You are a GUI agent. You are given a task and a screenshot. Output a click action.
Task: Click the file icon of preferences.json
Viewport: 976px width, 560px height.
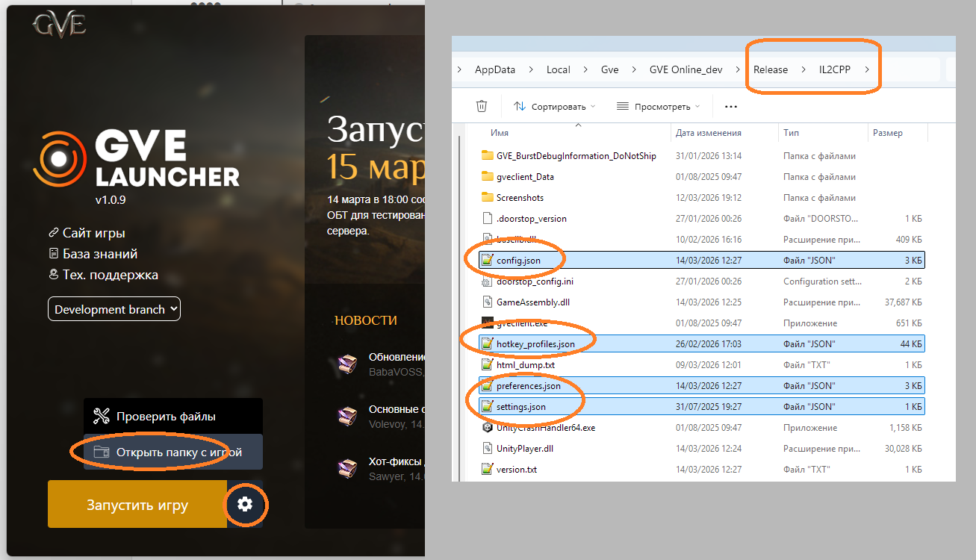point(488,386)
